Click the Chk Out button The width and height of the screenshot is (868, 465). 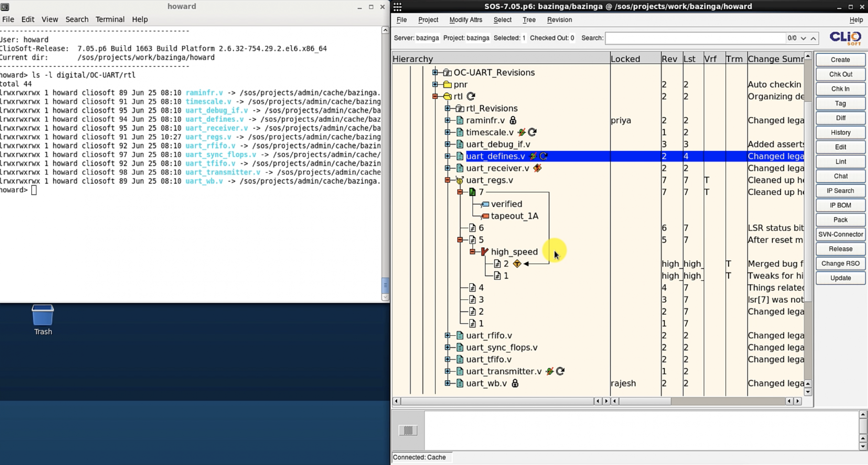[x=840, y=74]
